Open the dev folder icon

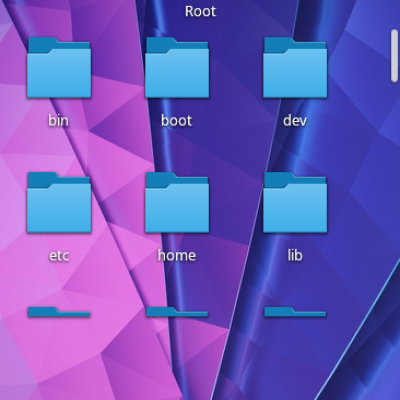pyautogui.click(x=295, y=68)
